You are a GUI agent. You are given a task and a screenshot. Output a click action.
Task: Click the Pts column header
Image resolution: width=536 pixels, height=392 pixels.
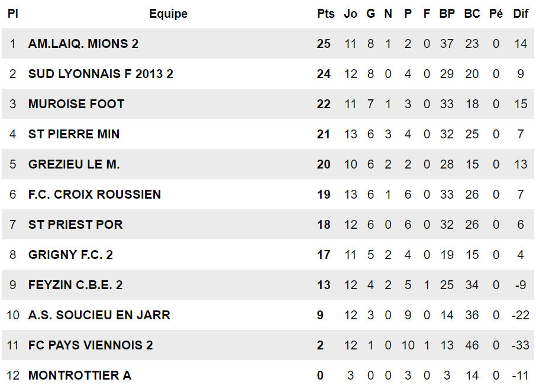tap(326, 14)
